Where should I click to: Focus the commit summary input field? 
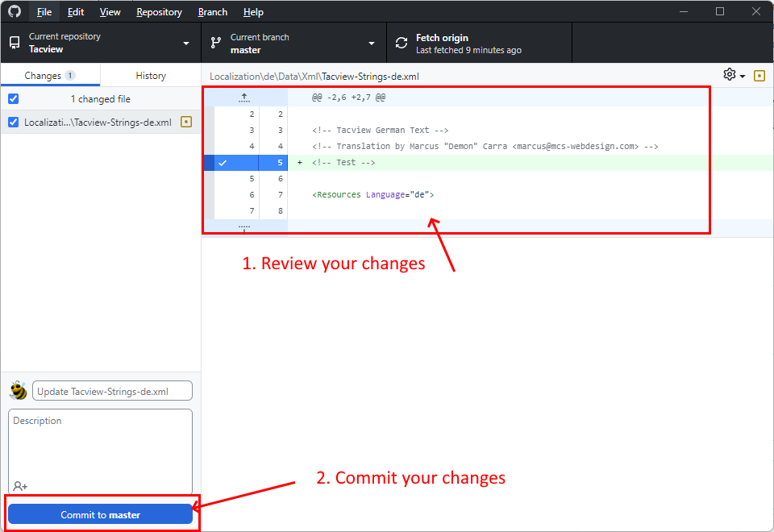tap(113, 391)
